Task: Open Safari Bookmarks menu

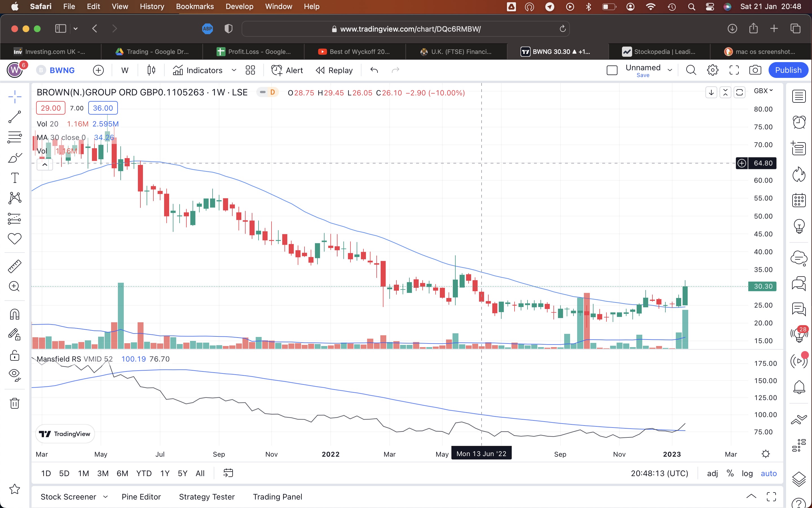Action: tap(195, 6)
